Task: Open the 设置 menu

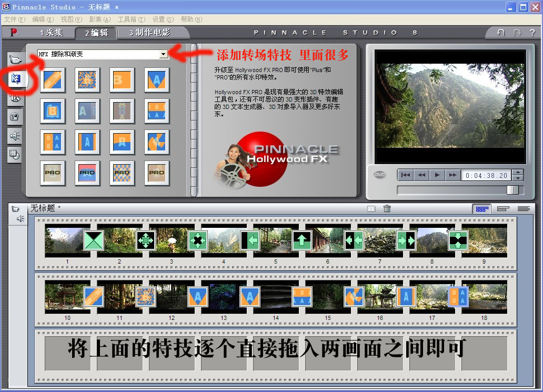Action: 163,19
